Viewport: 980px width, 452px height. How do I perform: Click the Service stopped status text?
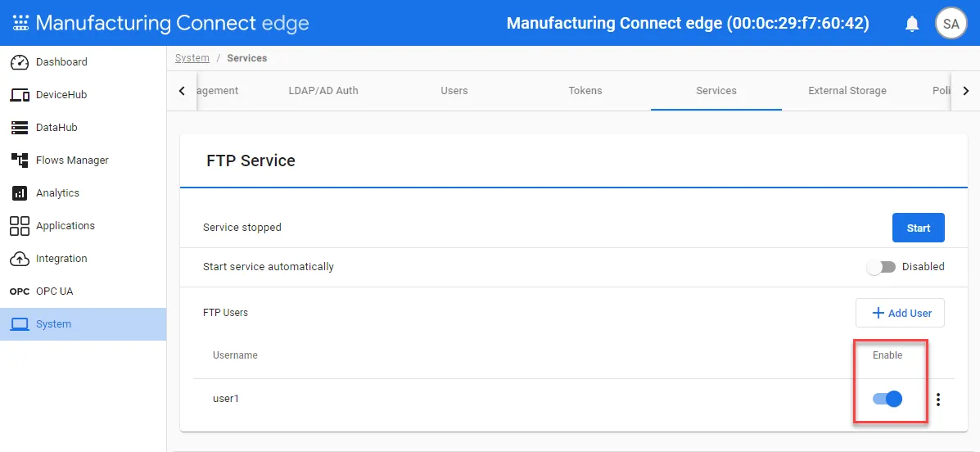tap(242, 228)
